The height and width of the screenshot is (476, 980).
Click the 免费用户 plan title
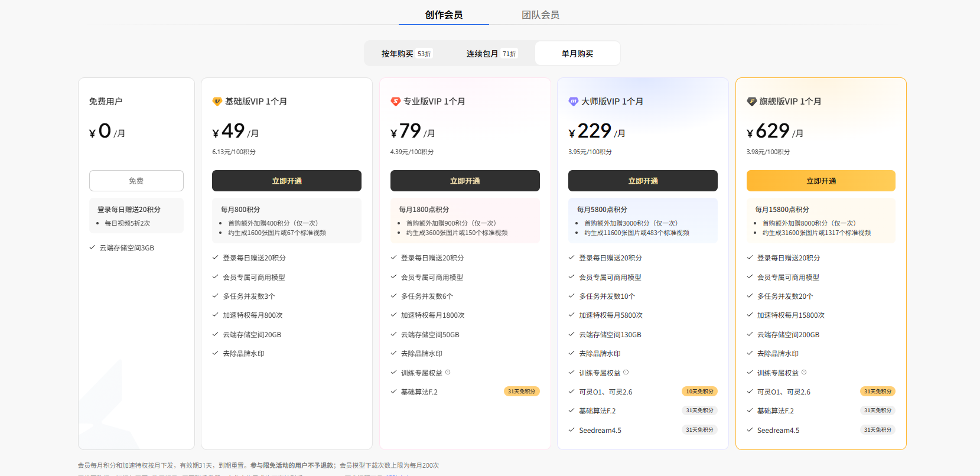click(x=106, y=102)
